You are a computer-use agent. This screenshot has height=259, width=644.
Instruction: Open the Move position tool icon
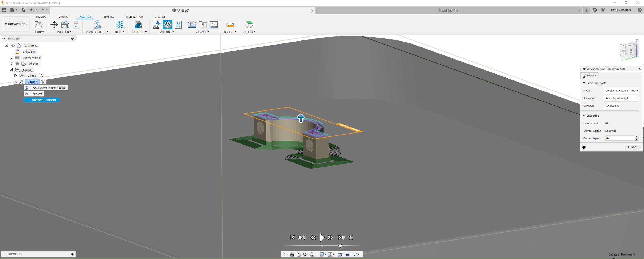(x=54, y=25)
